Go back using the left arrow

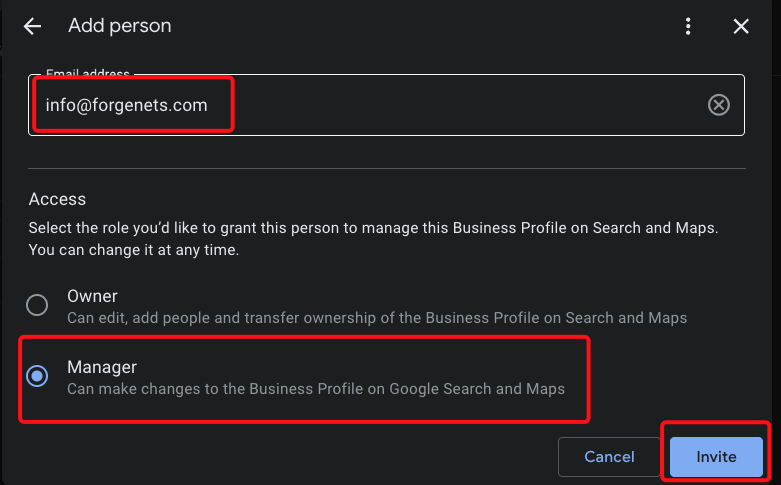pyautogui.click(x=32, y=26)
